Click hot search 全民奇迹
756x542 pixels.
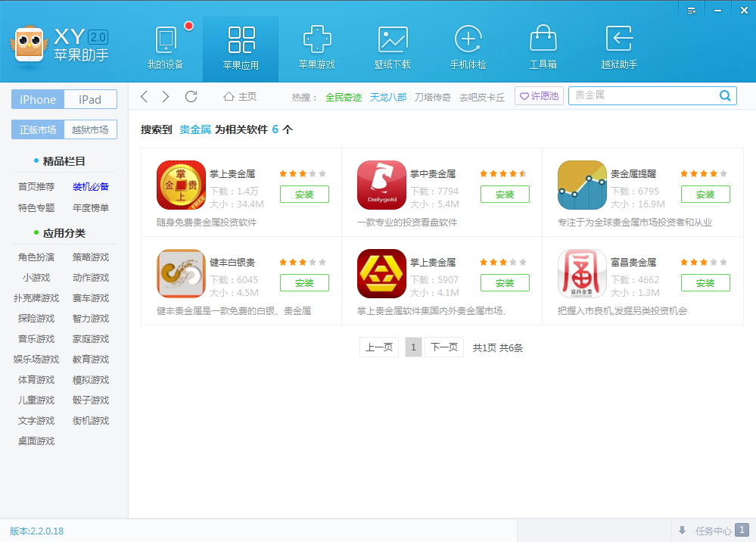[x=344, y=98]
